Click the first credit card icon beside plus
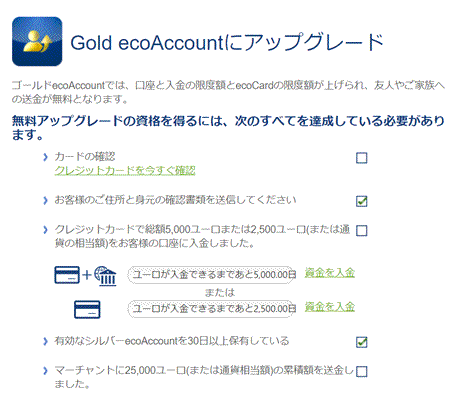450x400 pixels. pos(67,275)
